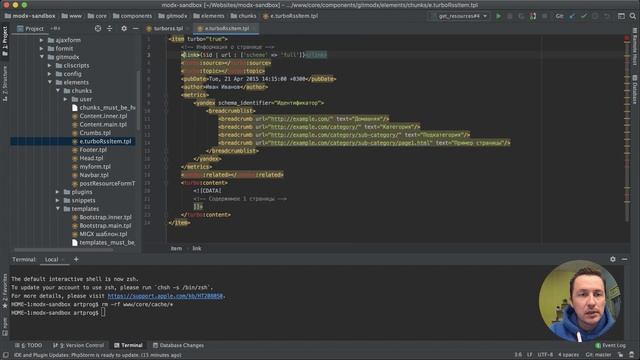Click the Project panel horizontal scrollbar
This screenshot has width=640, height=360.
coord(64,250)
